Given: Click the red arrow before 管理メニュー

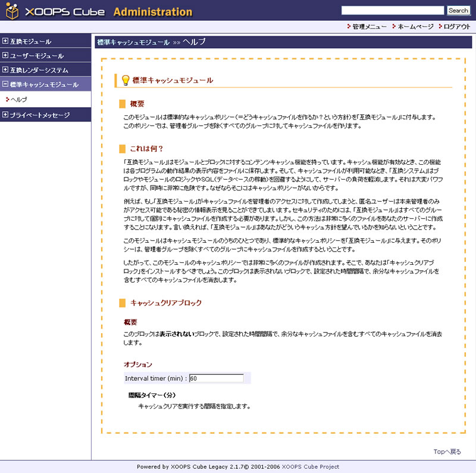Looking at the screenshot, I should coord(348,27).
